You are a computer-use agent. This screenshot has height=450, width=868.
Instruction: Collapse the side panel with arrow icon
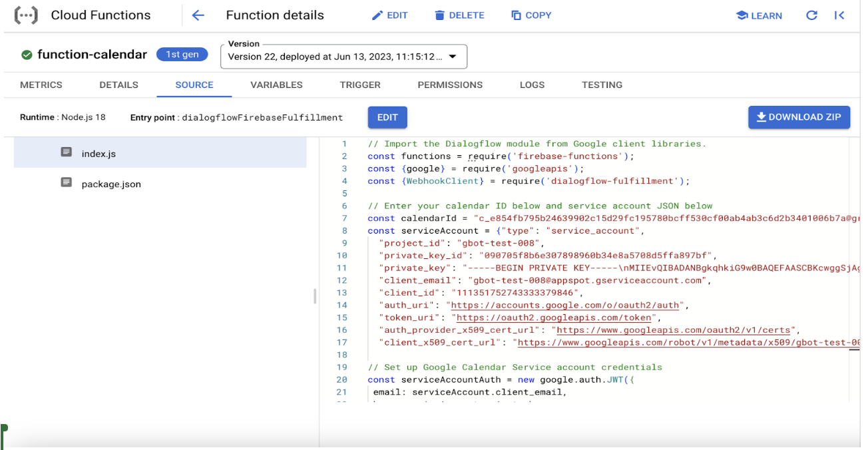coord(839,15)
